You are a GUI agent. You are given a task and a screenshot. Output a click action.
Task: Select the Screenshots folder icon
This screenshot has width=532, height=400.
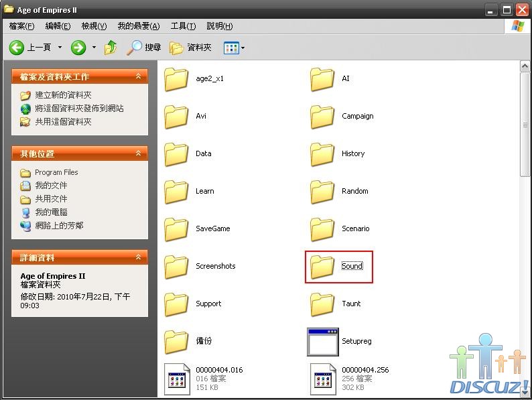[176, 267]
